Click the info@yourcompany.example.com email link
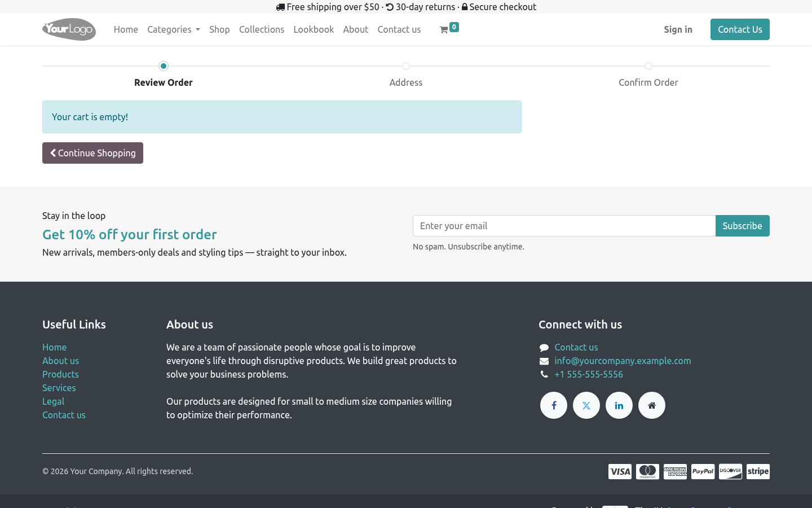This screenshot has height=508, width=812. [623, 361]
